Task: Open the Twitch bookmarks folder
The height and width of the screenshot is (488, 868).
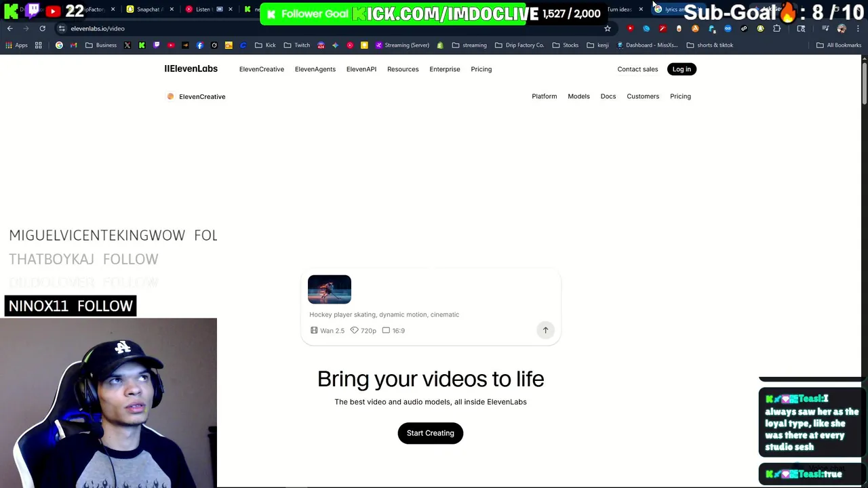Action: tap(297, 45)
